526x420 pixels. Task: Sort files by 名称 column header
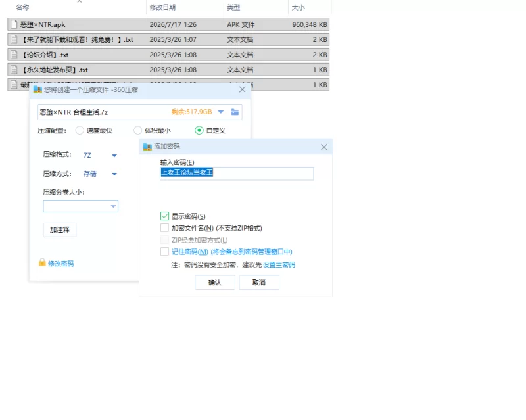pos(22,7)
